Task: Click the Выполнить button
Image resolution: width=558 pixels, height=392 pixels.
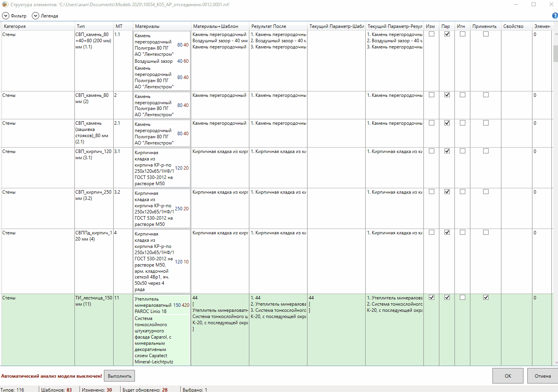Action: coord(119,376)
